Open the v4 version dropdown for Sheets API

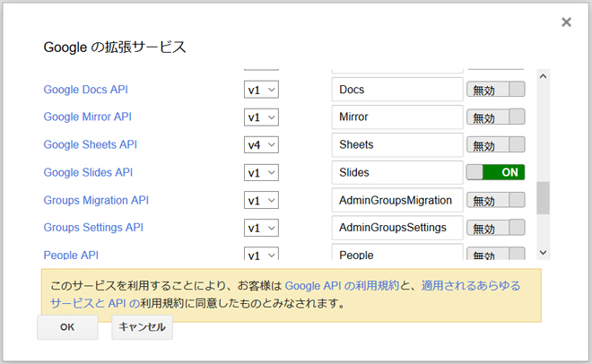coord(261,144)
